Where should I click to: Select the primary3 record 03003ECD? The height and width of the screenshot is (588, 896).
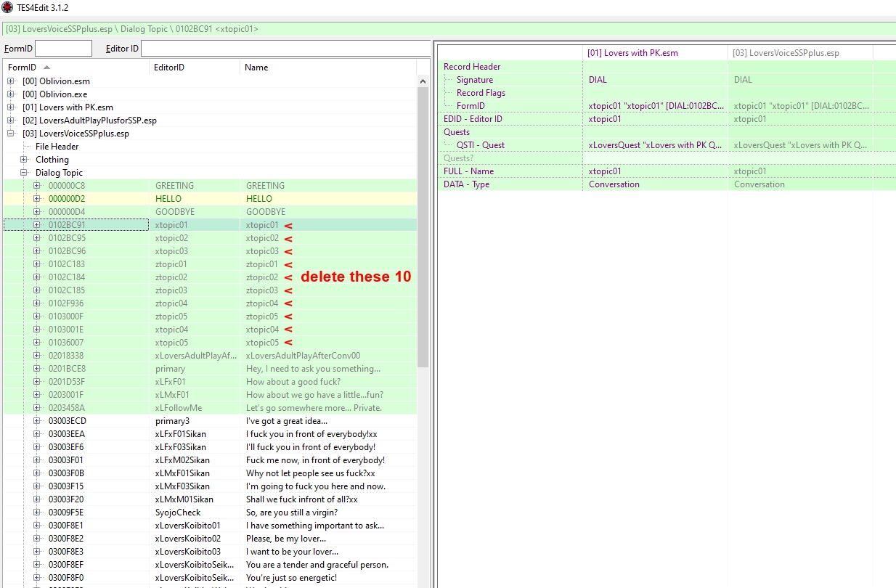coord(210,421)
